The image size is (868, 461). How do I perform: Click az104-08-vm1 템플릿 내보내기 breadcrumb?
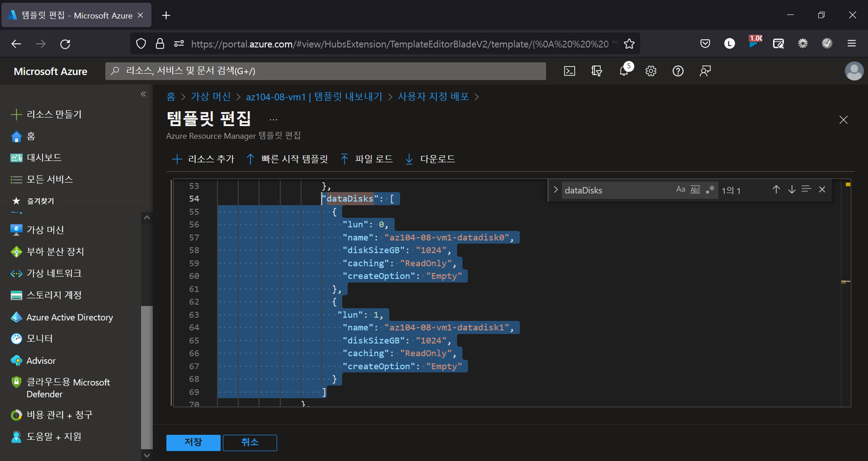point(314,97)
